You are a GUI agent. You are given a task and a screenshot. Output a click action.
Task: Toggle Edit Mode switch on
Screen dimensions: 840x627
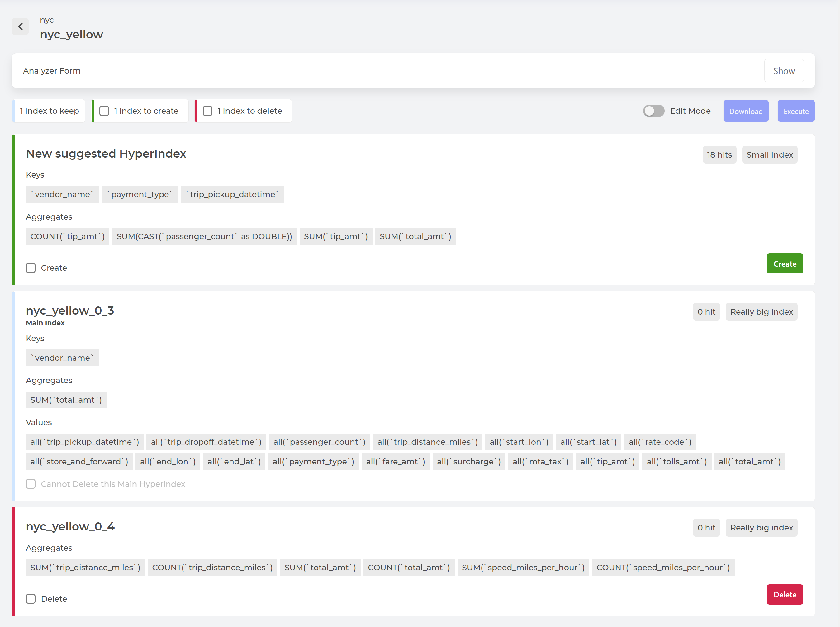[x=653, y=111]
